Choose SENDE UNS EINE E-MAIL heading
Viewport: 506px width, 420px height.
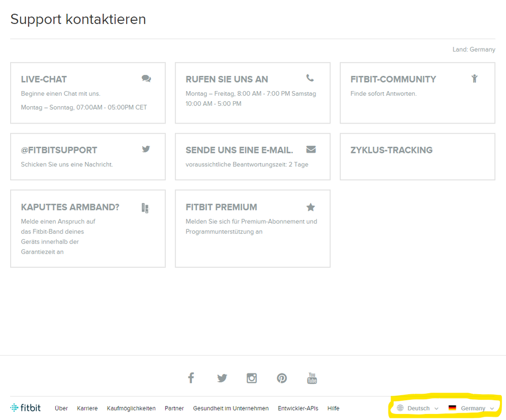(x=239, y=150)
